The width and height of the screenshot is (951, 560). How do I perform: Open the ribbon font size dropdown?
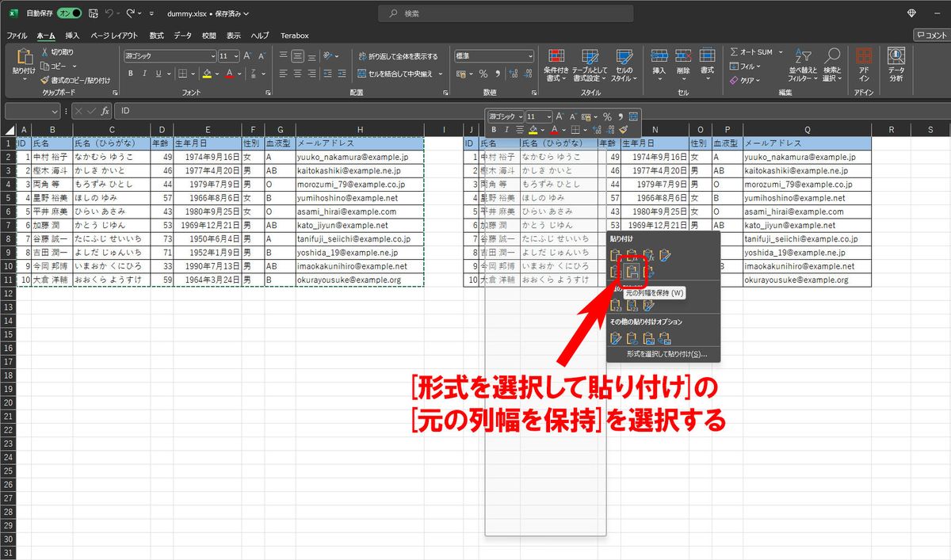pyautogui.click(x=235, y=56)
